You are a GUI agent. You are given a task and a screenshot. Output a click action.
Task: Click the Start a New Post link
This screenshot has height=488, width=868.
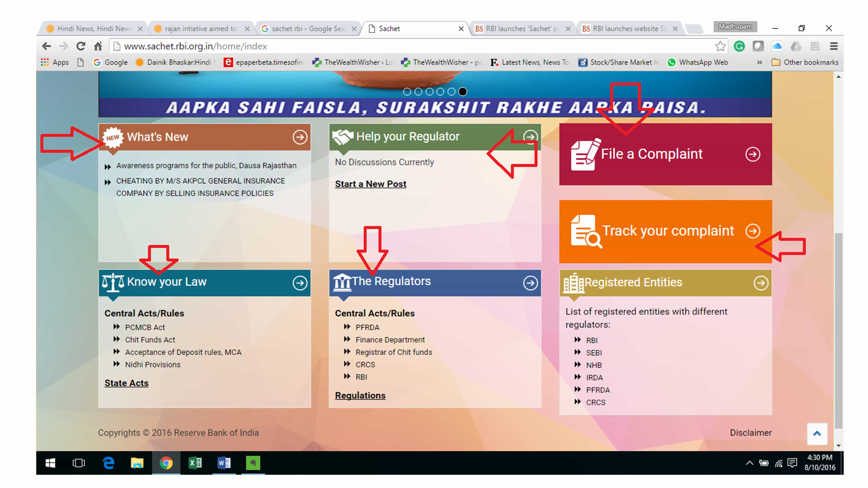pos(370,184)
